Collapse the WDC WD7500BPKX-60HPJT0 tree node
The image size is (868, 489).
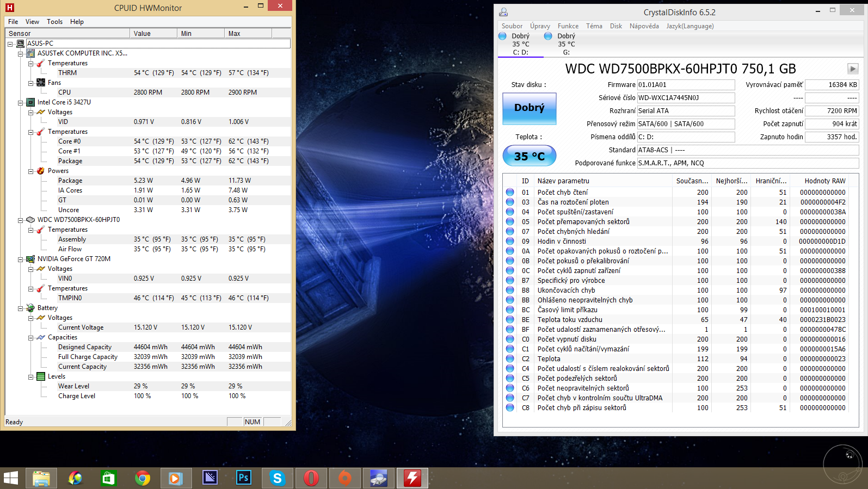click(x=21, y=220)
